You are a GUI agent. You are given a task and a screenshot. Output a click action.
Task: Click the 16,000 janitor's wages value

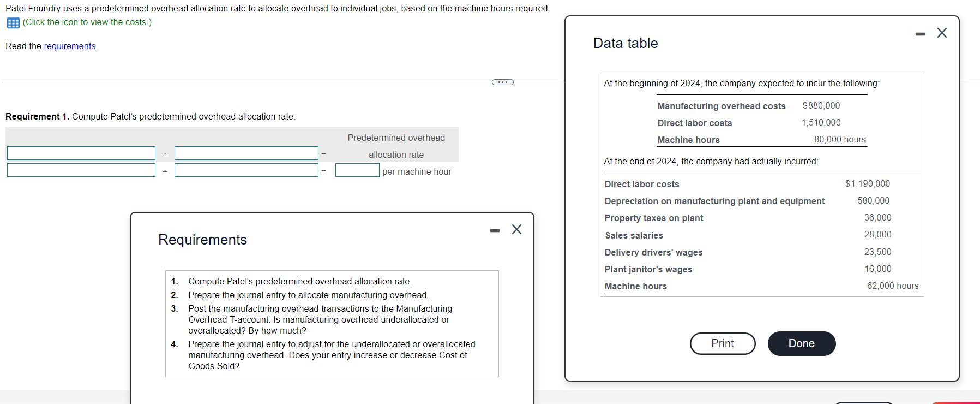click(878, 269)
